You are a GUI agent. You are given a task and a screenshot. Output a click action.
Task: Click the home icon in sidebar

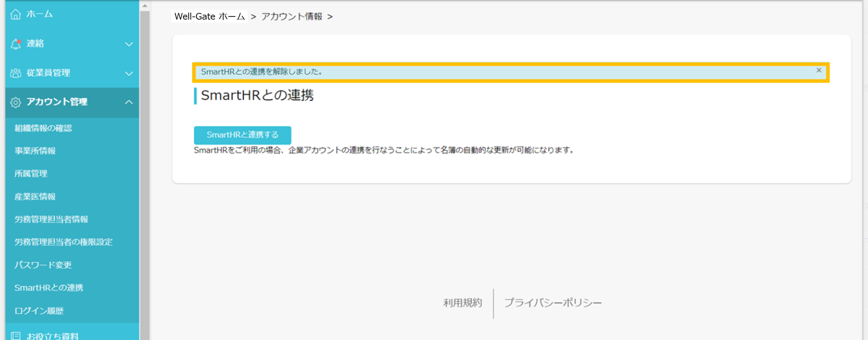[16, 14]
